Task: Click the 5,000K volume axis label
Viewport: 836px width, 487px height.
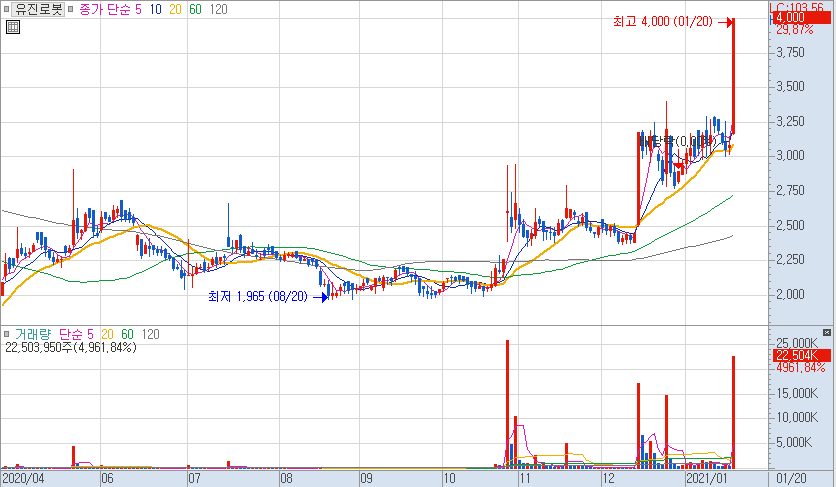Action: (x=794, y=442)
